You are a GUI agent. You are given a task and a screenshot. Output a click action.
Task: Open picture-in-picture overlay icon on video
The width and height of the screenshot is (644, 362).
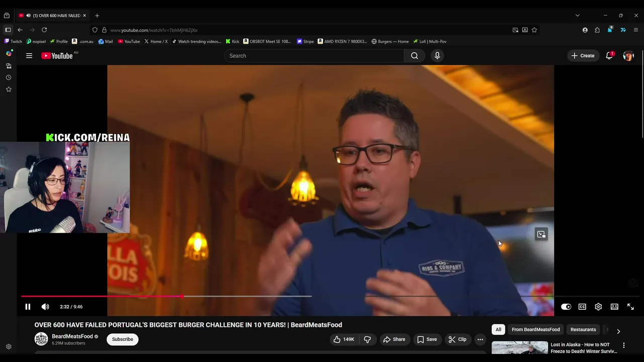click(541, 234)
